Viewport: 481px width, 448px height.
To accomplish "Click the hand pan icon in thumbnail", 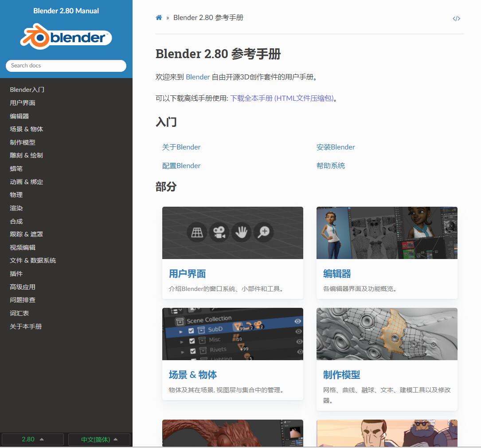I will click(241, 232).
